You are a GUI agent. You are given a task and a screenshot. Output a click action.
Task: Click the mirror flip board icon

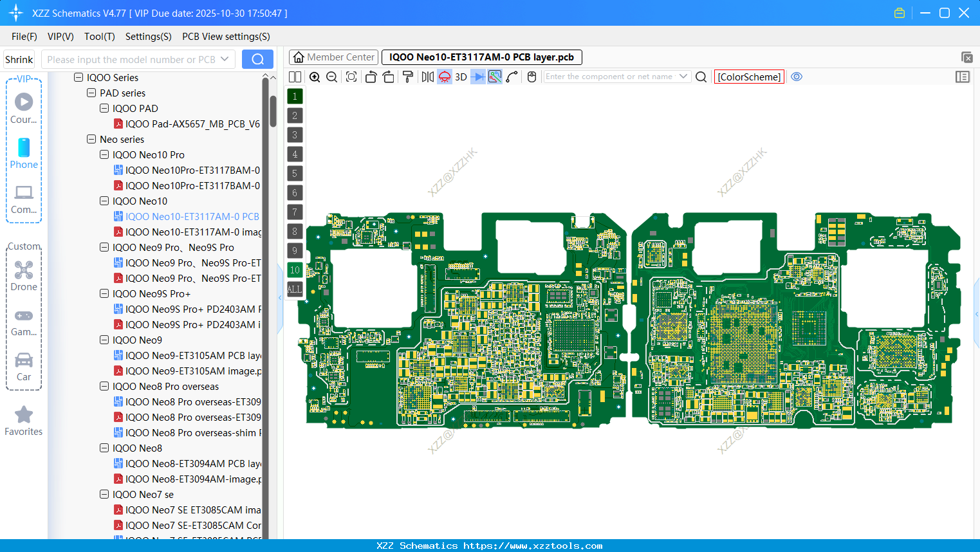(427, 77)
